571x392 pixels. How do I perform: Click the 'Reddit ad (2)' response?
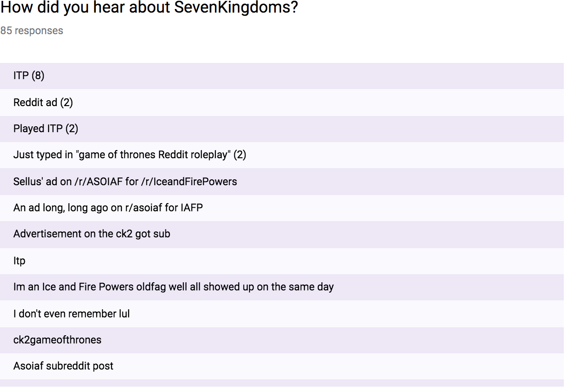point(282,102)
